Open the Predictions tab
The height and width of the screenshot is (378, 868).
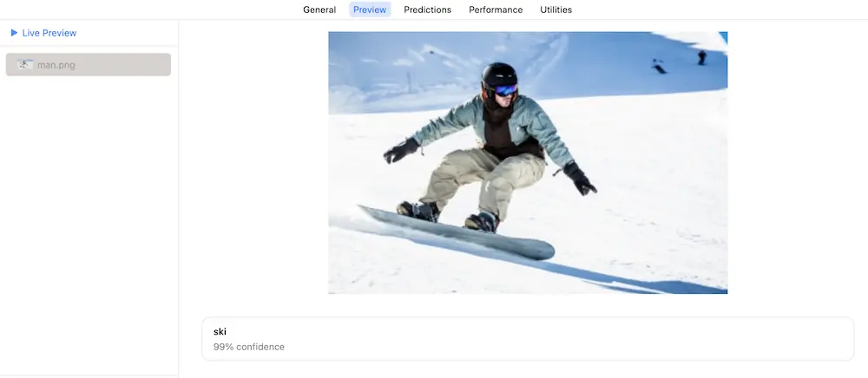point(427,10)
